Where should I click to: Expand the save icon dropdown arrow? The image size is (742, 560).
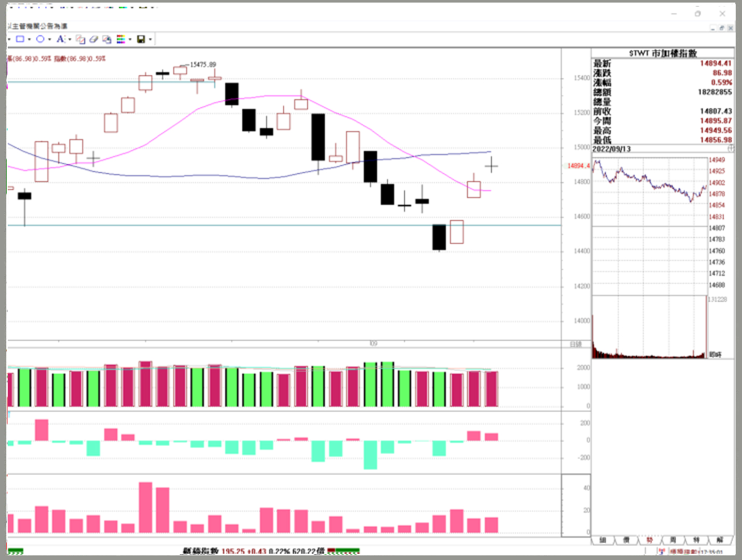pos(150,39)
